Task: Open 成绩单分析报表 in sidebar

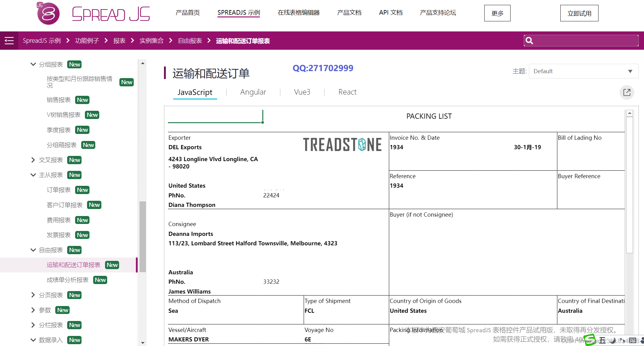Action: (x=67, y=280)
